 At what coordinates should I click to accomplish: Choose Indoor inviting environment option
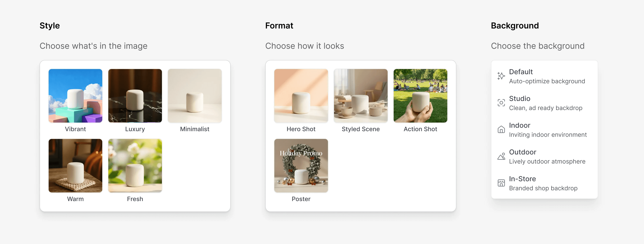click(x=545, y=129)
